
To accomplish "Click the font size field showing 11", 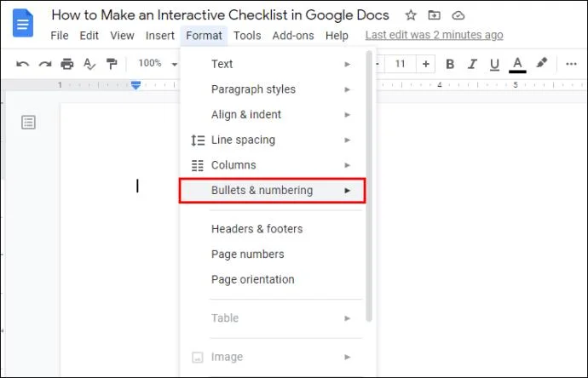I will [401, 64].
